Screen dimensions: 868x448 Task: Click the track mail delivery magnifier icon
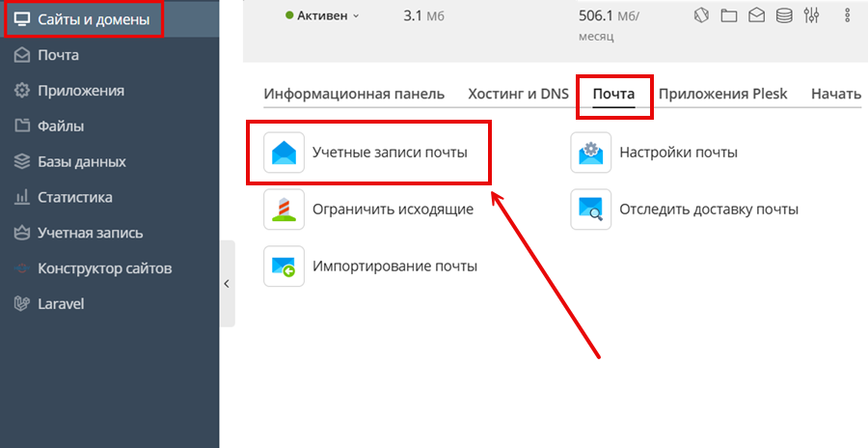(590, 210)
